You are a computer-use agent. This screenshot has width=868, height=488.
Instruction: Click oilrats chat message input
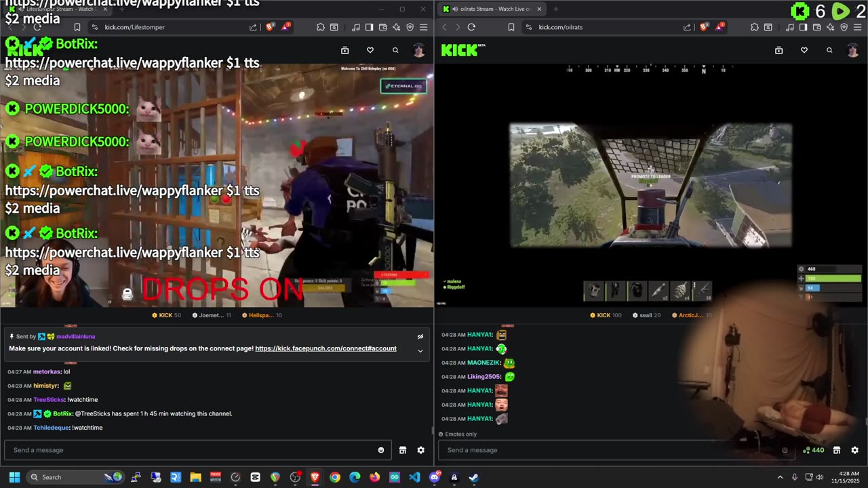616,450
